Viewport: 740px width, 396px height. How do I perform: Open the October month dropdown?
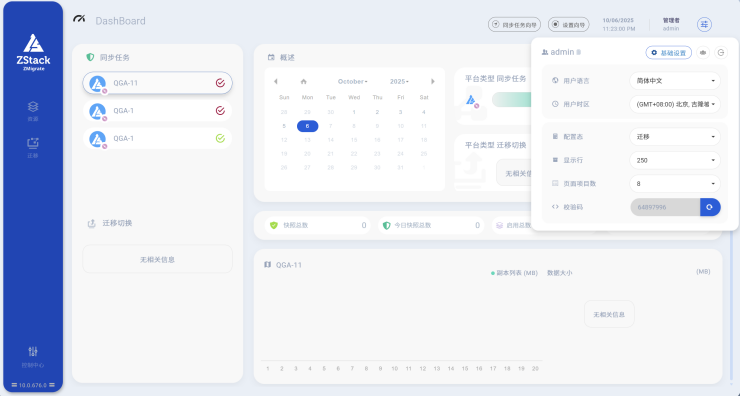353,82
